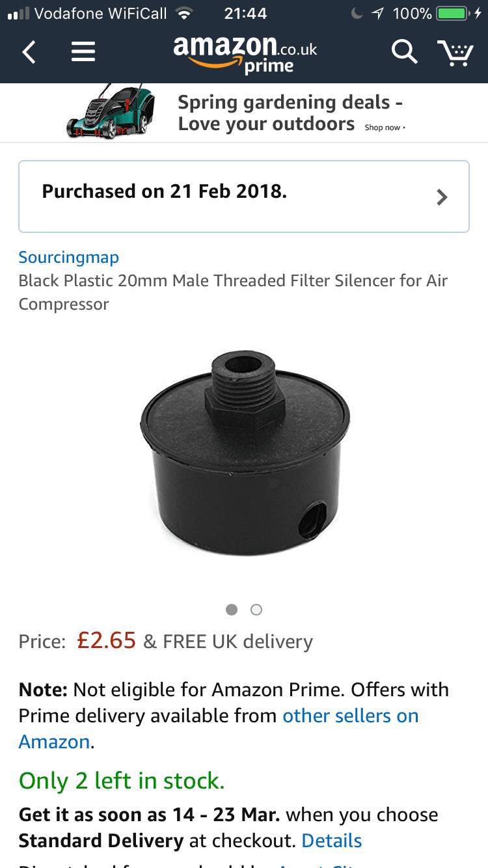Screen dimensions: 488x868
Task: Tap the battery icon in status bar
Action: 454,13
